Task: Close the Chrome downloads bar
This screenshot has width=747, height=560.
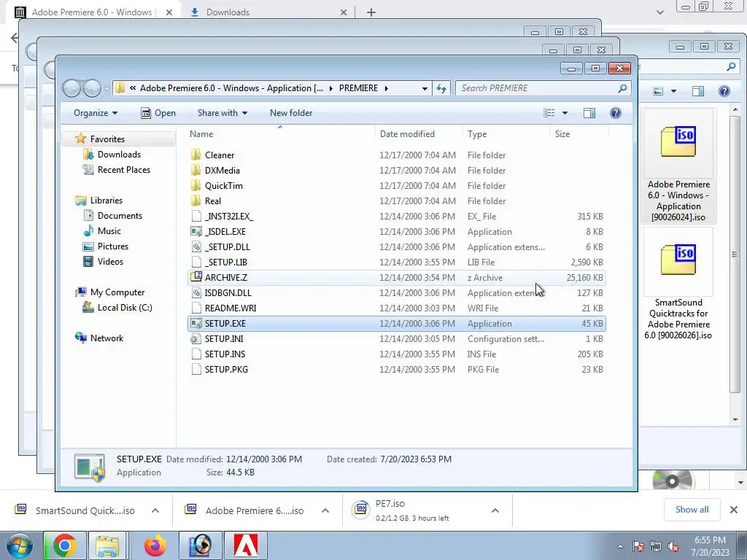Action: pos(734,510)
